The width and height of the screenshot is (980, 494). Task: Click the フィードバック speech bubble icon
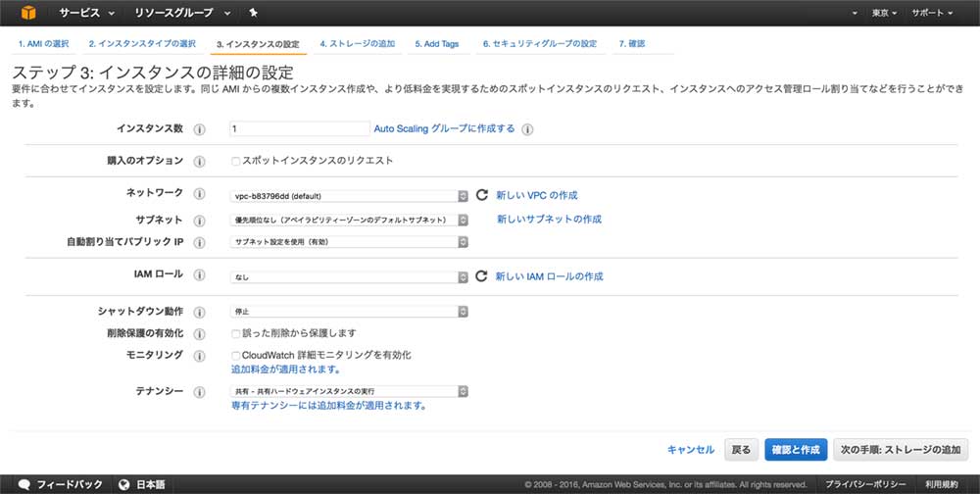(x=24, y=484)
